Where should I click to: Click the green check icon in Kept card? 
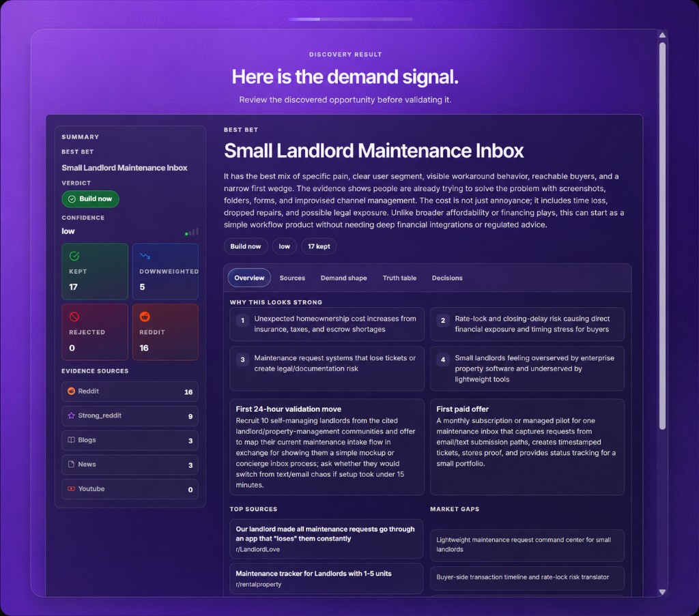(x=74, y=256)
